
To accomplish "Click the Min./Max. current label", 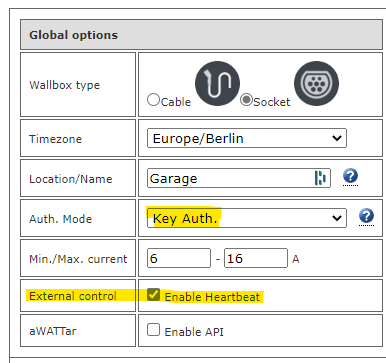I will click(x=78, y=259).
